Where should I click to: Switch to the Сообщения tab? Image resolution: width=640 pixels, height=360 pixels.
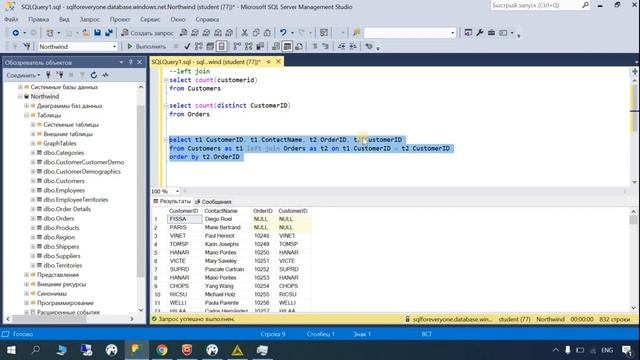[213, 202]
